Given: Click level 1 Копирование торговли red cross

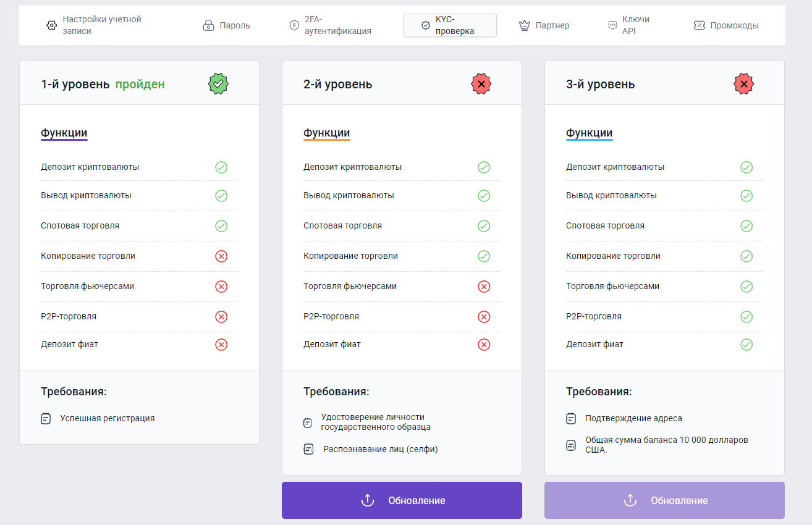Looking at the screenshot, I should click(221, 256).
